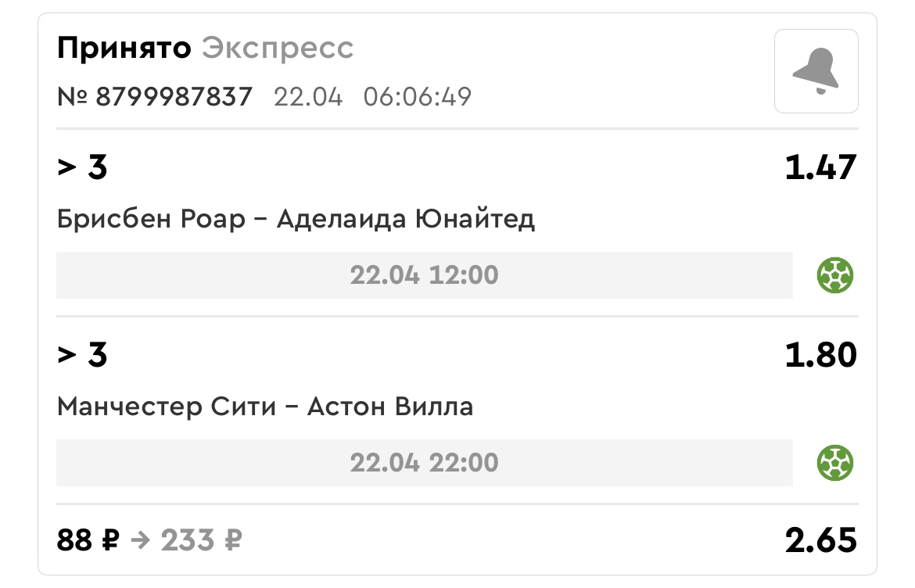Click the arrow between stake and payout
This screenshot has height=588, width=915.
pyautogui.click(x=139, y=540)
